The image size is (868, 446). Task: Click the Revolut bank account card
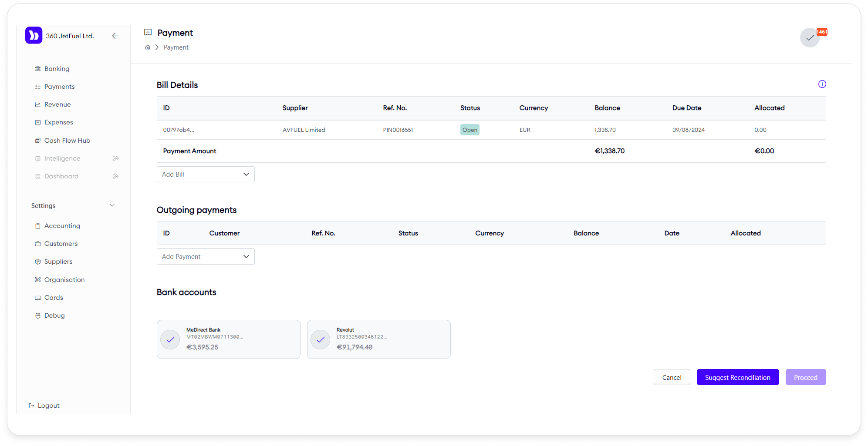379,339
